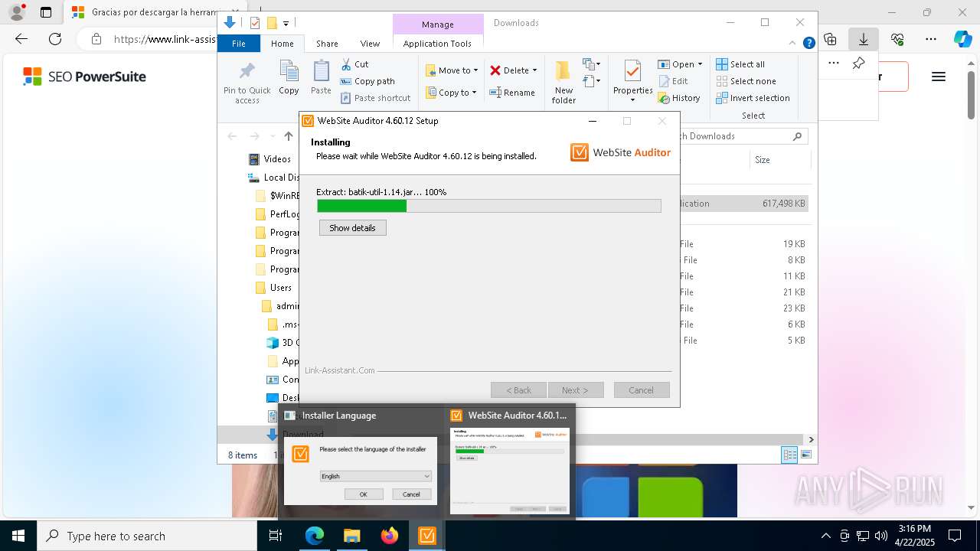The width and height of the screenshot is (980, 551).
Task: Open the Edge profile avatar
Action: [16, 12]
